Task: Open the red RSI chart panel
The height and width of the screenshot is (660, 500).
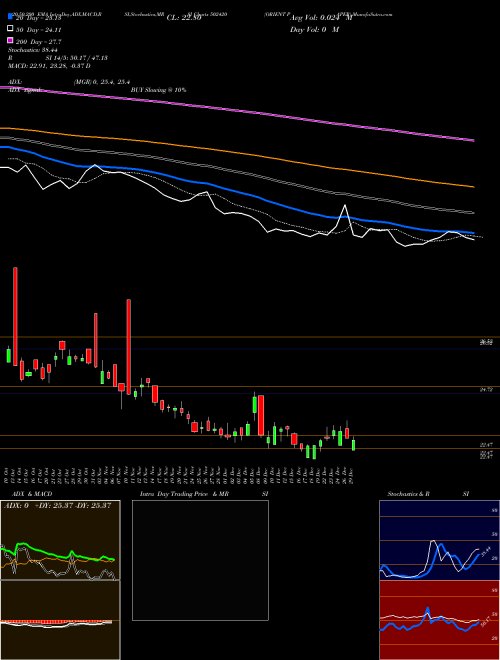Action: click(x=439, y=620)
